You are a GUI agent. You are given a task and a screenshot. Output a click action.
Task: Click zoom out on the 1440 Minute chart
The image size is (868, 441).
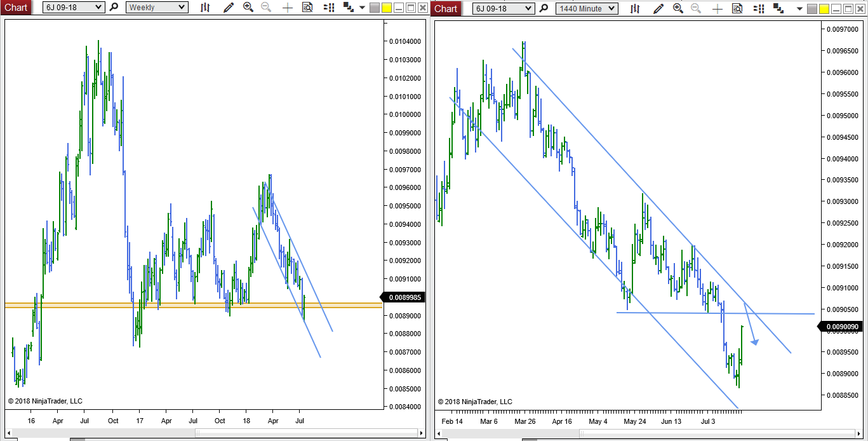(x=696, y=8)
